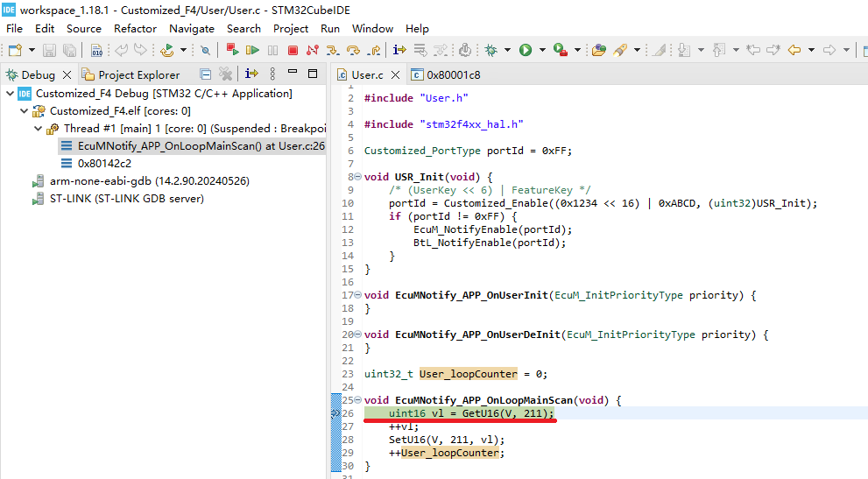Click the green Run launch icon
Screen dimensions: 868x479
pos(526,51)
